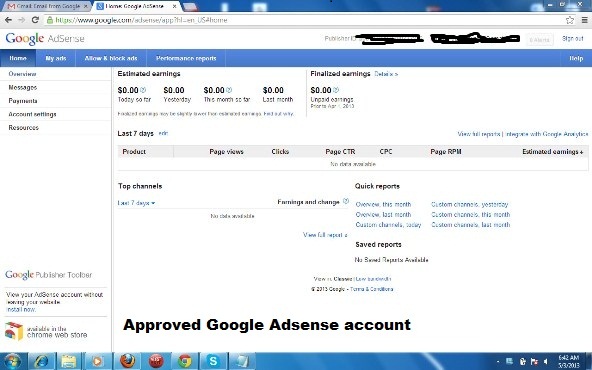Launch Internet Explorer from the taskbar
Screen dimensions: 592x370
coord(41,361)
